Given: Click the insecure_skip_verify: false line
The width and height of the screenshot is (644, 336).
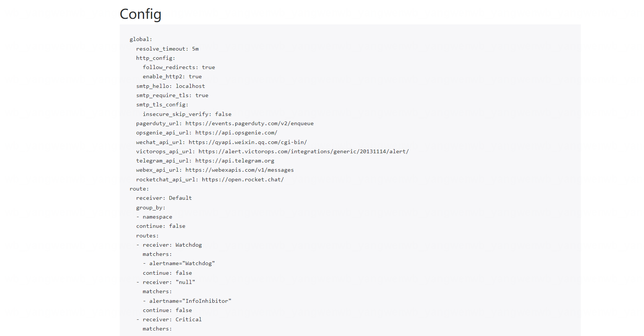Looking at the screenshot, I should pos(187,114).
